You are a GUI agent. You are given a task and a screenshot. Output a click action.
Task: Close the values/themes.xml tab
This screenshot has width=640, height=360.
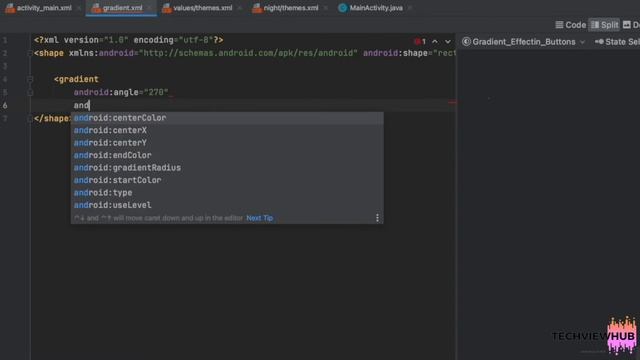pyautogui.click(x=240, y=8)
